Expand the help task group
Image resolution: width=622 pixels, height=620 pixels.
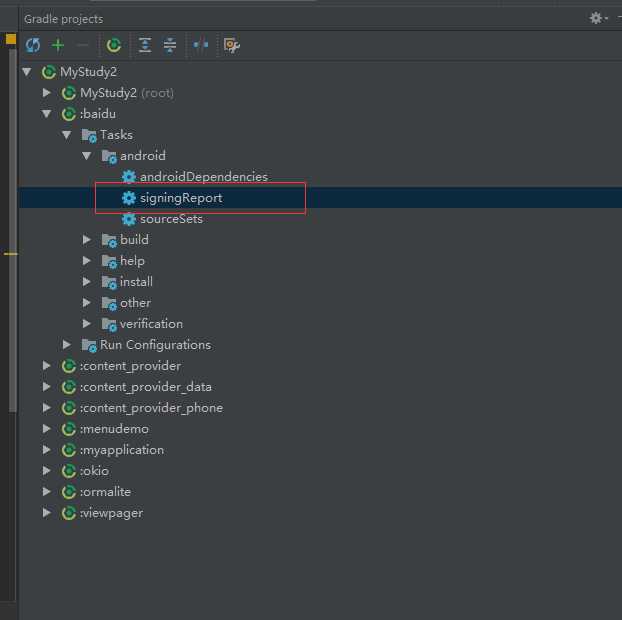click(x=87, y=261)
